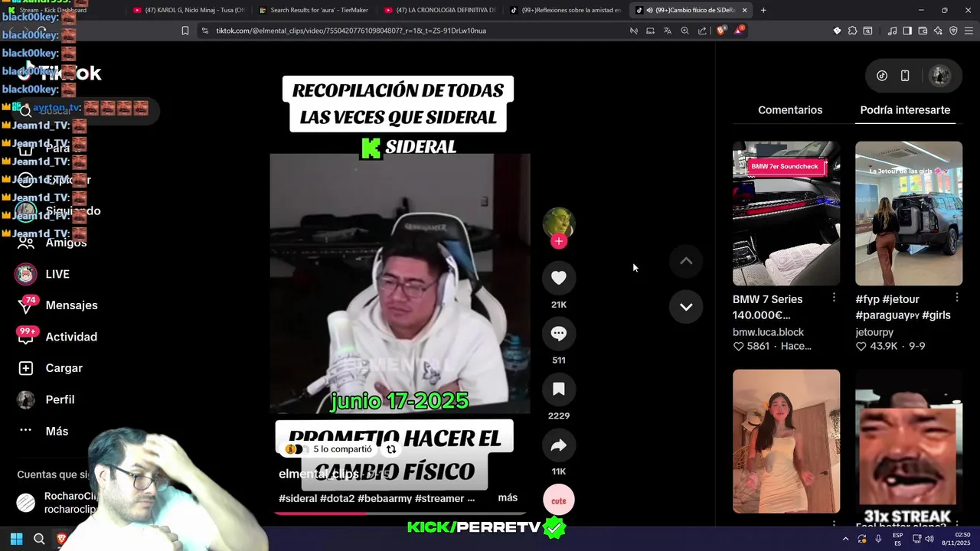
Task: Open the white dress girl video thumbnail
Action: coord(786,442)
